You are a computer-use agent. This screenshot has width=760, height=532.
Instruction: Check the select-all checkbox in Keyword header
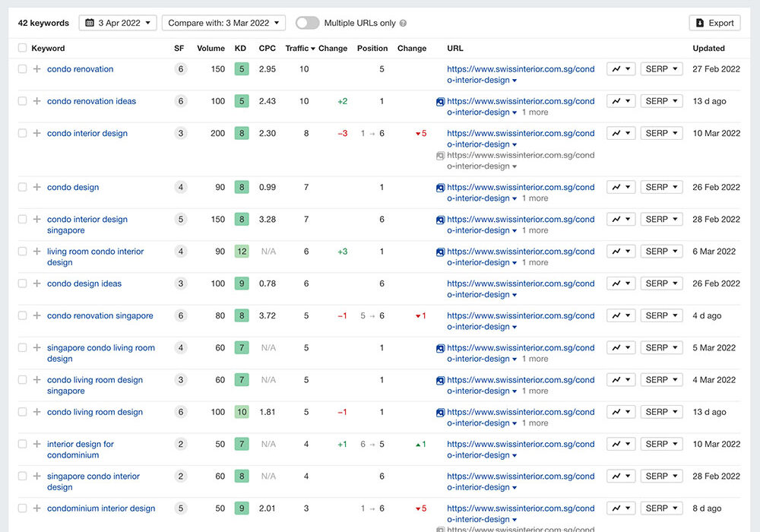(22, 48)
